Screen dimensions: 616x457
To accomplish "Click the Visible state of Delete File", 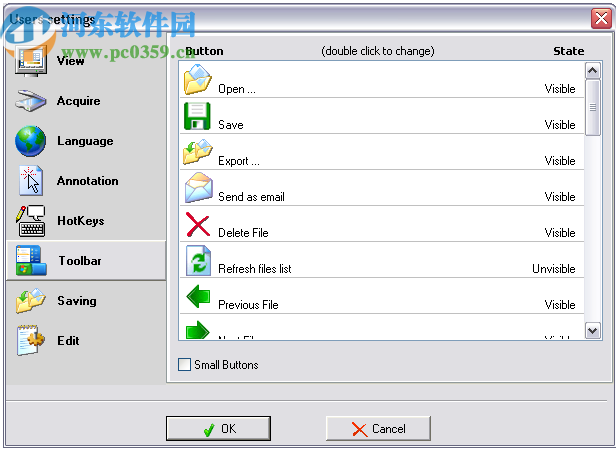I will (x=560, y=233).
